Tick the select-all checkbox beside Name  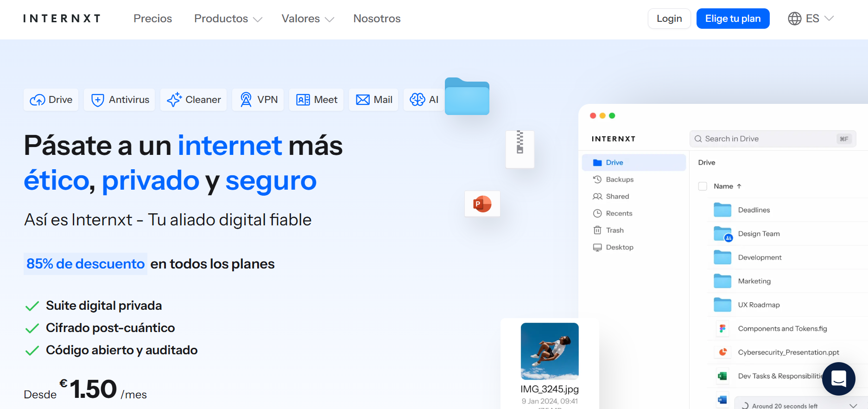click(x=703, y=186)
